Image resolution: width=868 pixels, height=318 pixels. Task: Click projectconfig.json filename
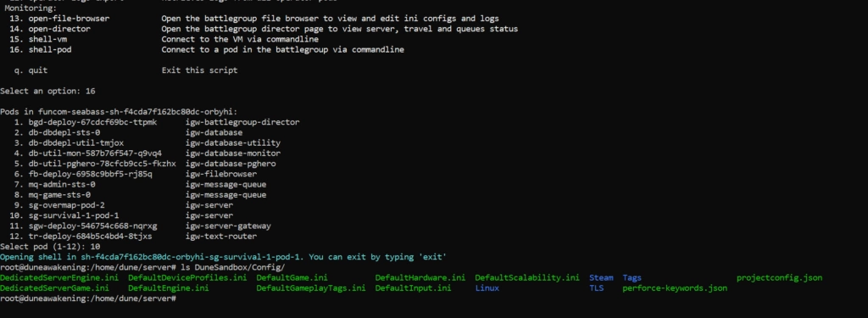(780, 277)
